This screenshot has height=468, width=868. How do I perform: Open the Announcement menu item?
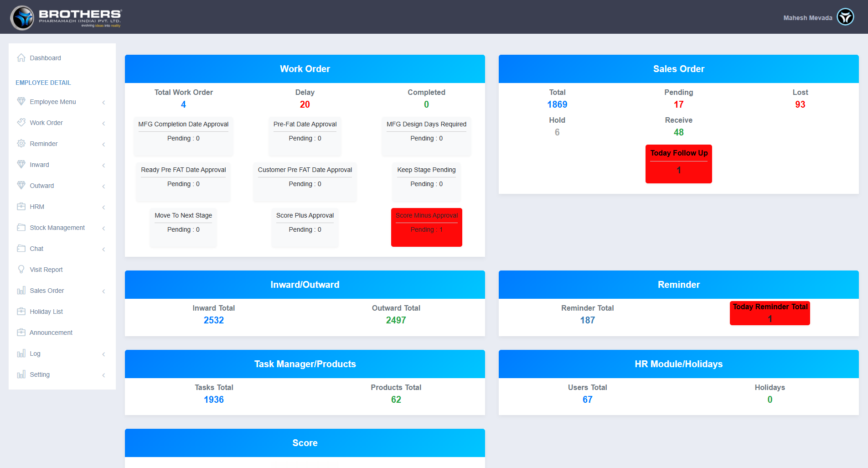point(51,333)
